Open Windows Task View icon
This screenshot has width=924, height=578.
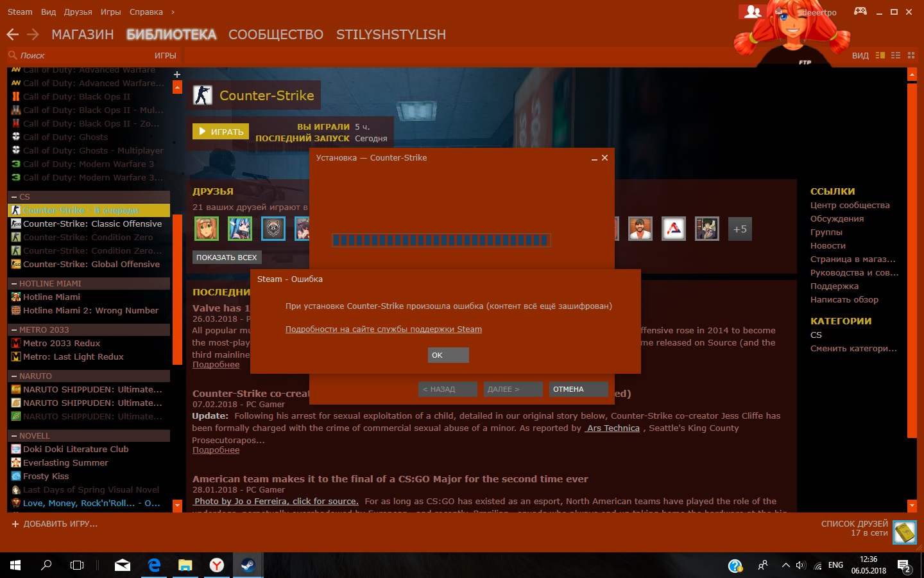(x=77, y=565)
